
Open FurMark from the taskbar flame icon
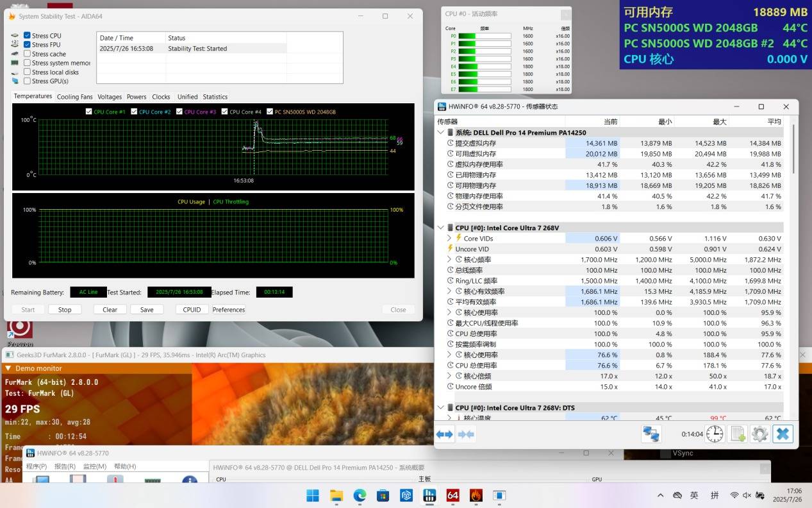476,495
